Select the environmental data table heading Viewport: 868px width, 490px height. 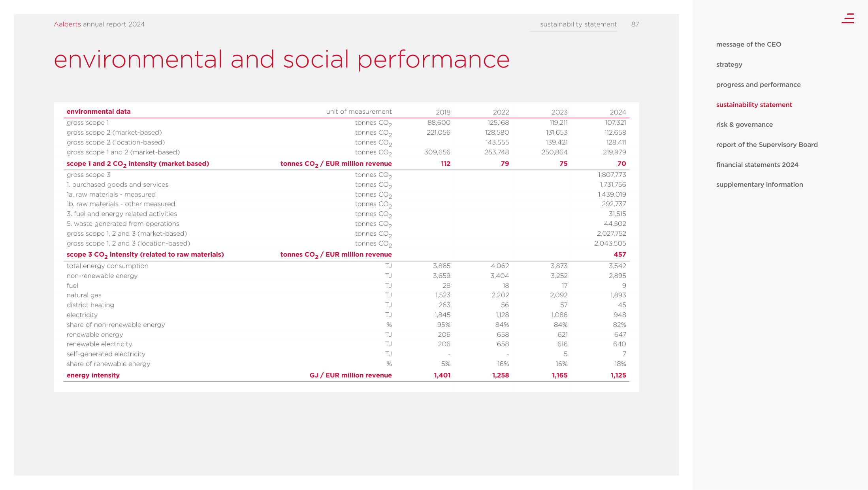click(x=98, y=111)
